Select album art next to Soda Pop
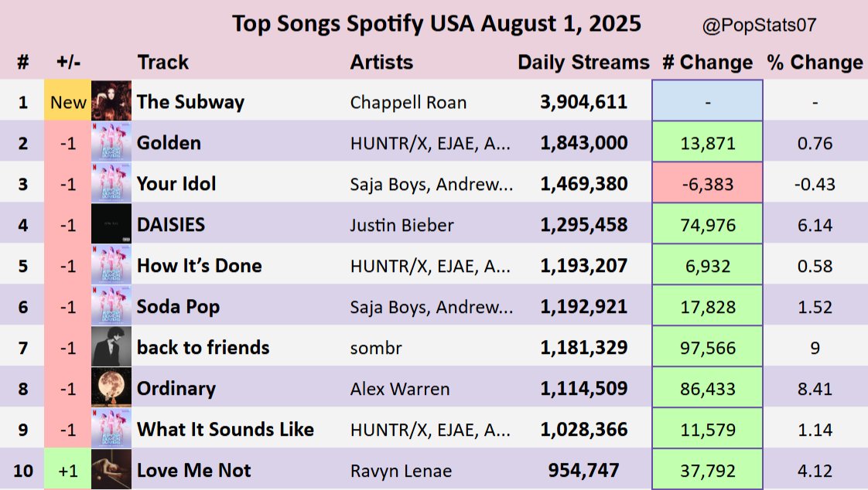The width and height of the screenshot is (868, 490). (111, 306)
